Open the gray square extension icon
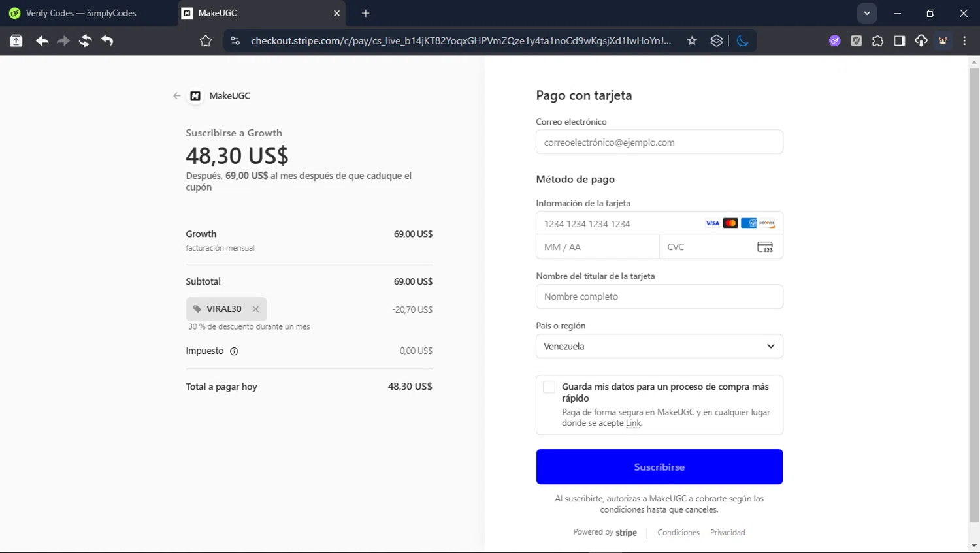 pyautogui.click(x=856, y=40)
